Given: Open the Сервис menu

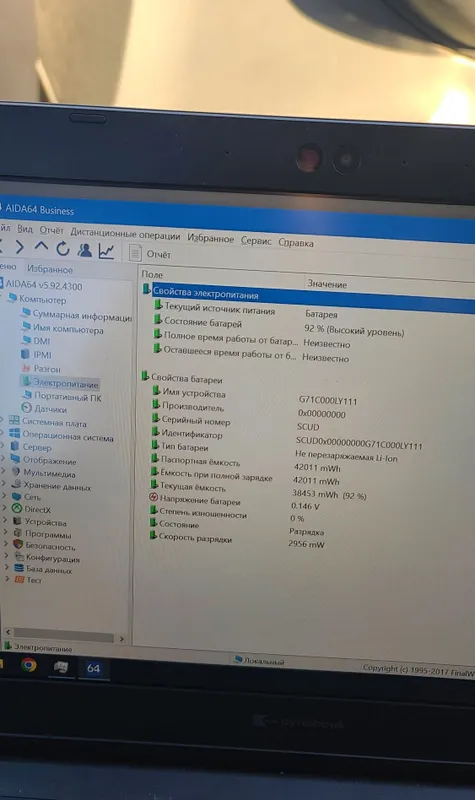Looking at the screenshot, I should (256, 240).
